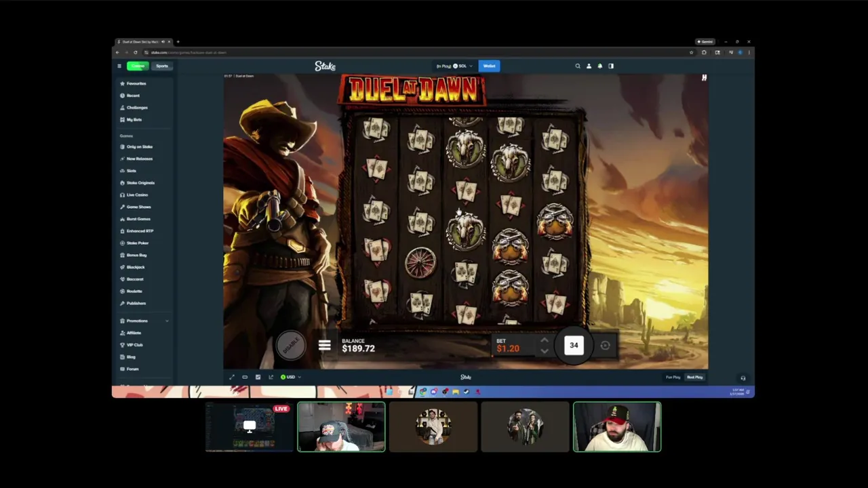Image resolution: width=868 pixels, height=488 pixels.
Task: Select Baccarat category
Action: pos(132,279)
